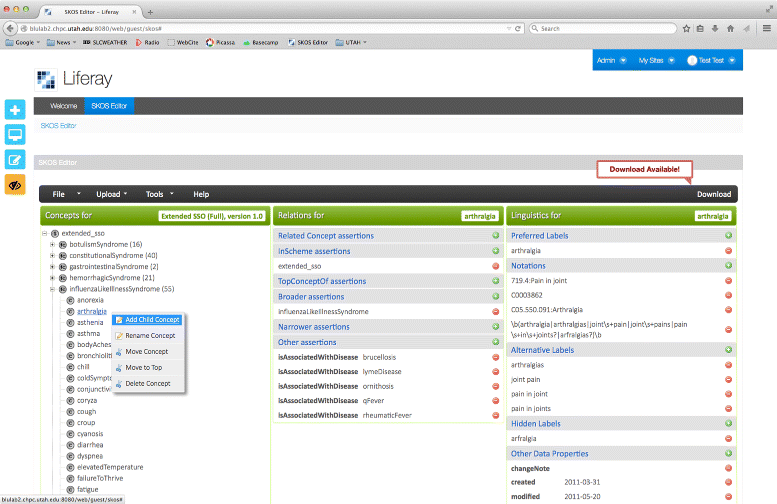Add a Related Concept assertion with green plus
This screenshot has width=777, height=504.
coord(496,236)
